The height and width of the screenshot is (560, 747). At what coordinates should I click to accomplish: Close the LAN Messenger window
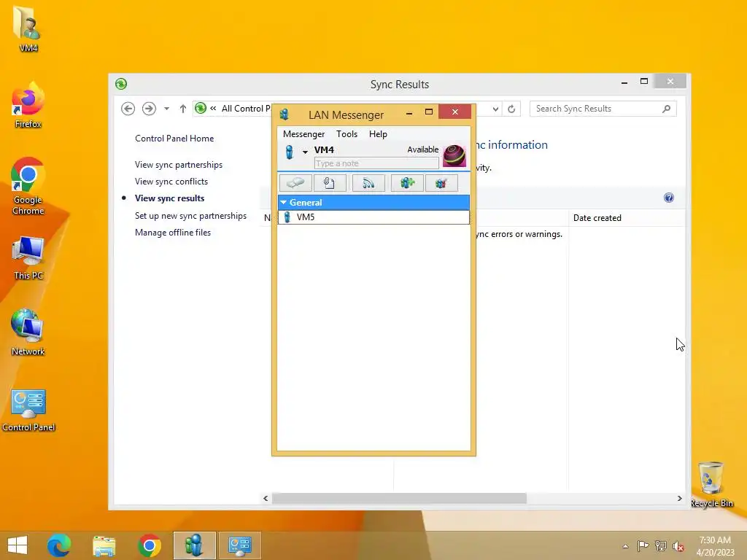455,112
